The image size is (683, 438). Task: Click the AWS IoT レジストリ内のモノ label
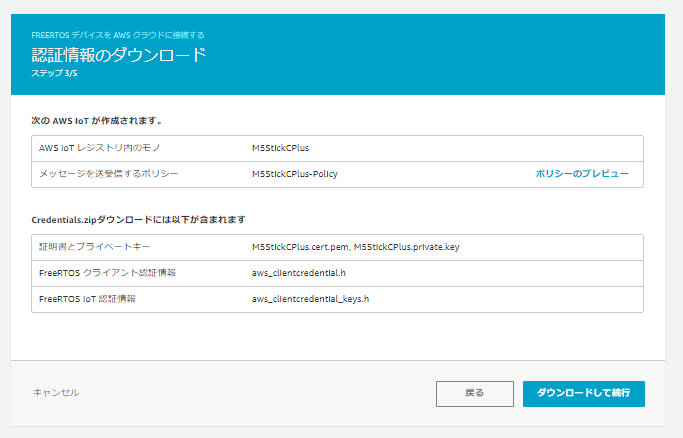(x=100, y=148)
